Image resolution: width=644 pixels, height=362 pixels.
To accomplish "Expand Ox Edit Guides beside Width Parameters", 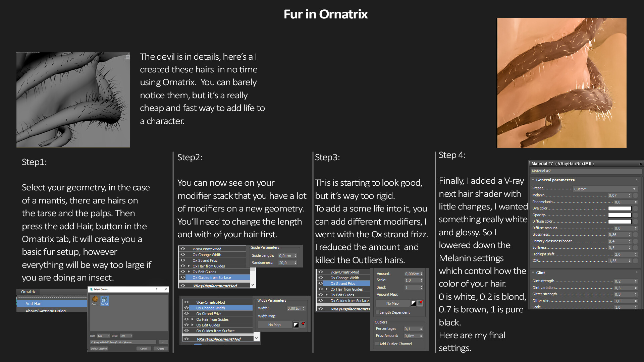I will coord(193,325).
